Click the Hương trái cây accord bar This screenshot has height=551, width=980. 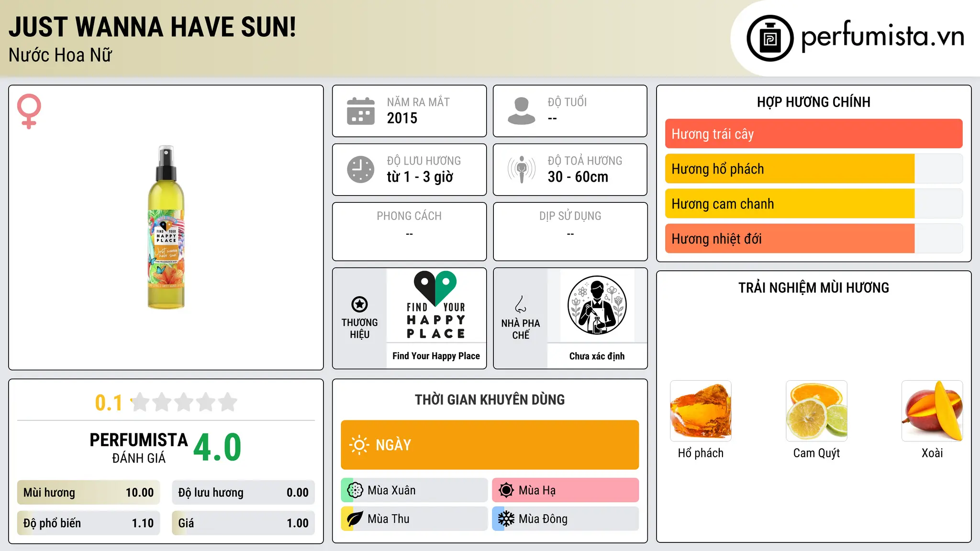813,134
